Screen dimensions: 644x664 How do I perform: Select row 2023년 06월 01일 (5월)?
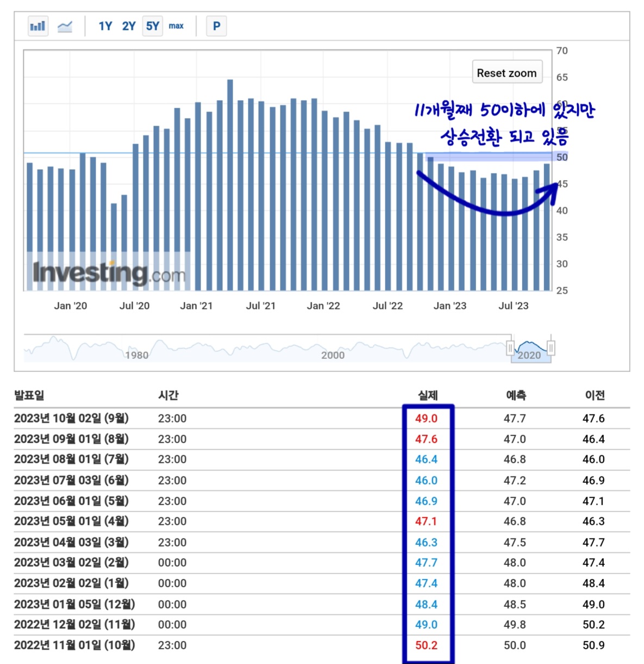(322, 501)
